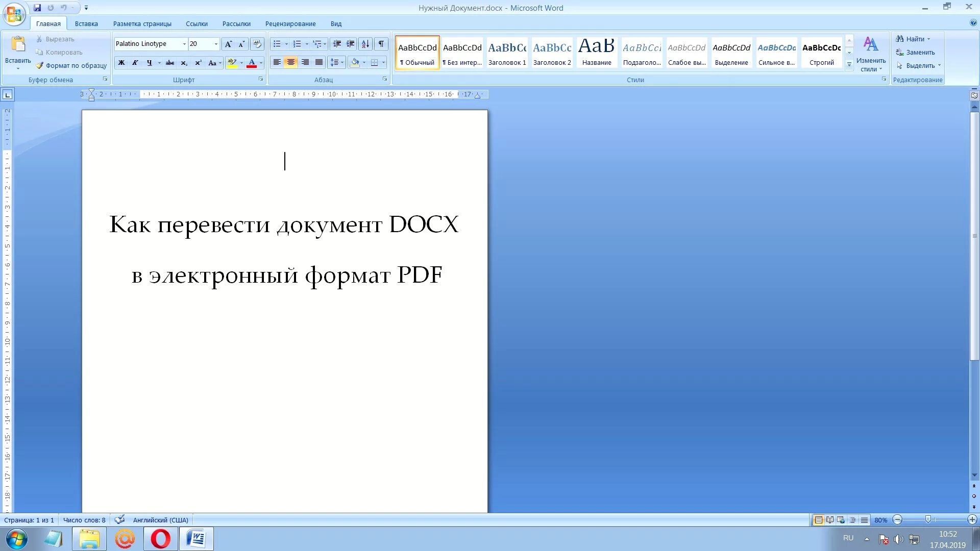Image resolution: width=980 pixels, height=551 pixels.
Task: Switch to web layout view
Action: (841, 520)
